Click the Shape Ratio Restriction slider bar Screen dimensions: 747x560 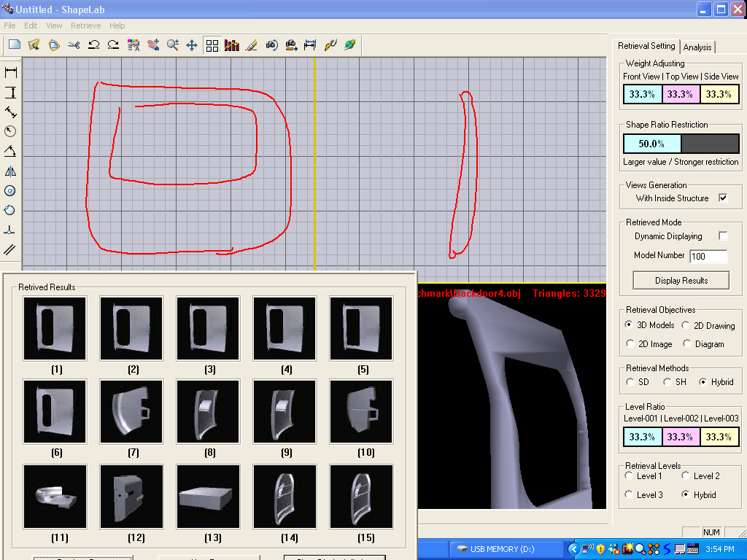coord(681,144)
